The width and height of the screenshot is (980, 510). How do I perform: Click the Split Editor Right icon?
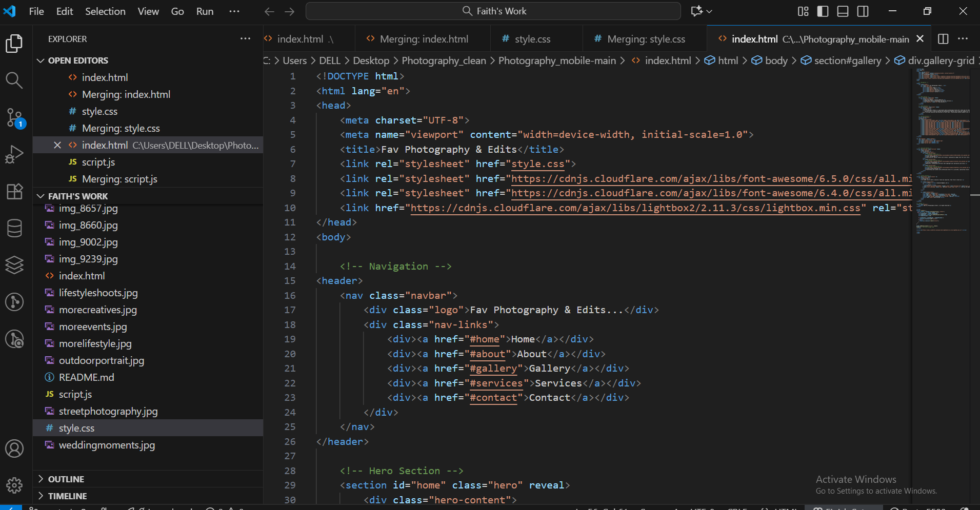[x=943, y=39]
